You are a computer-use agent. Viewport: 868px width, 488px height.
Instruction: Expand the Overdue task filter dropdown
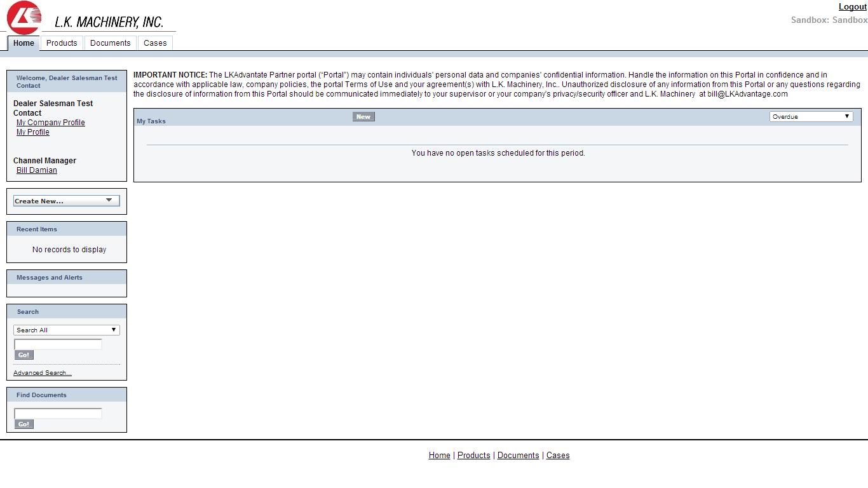811,116
